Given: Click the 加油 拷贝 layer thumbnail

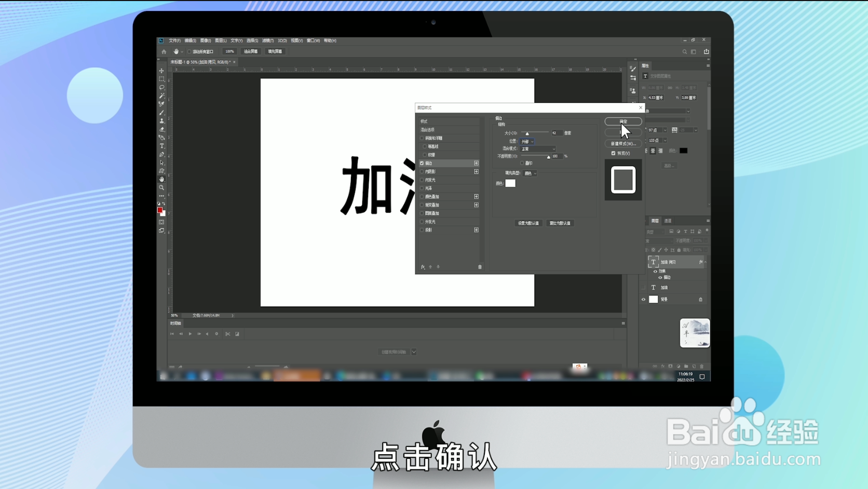Looking at the screenshot, I should coord(654,262).
